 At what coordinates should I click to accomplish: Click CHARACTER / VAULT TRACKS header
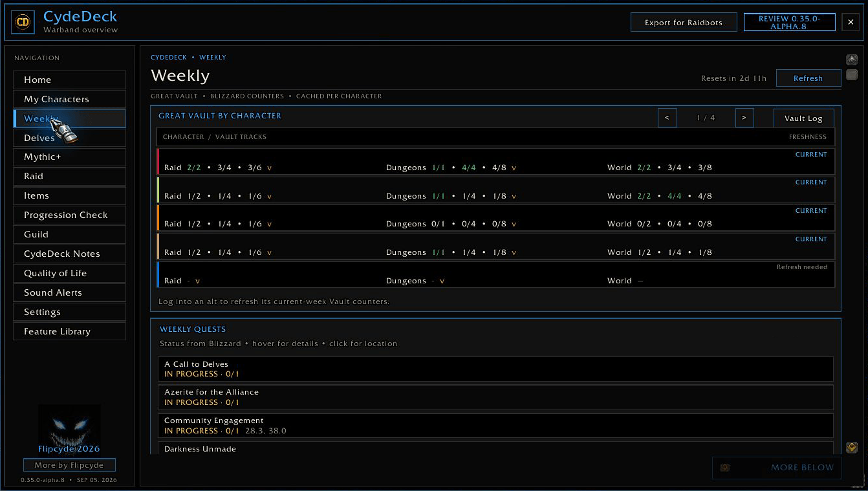(x=215, y=137)
